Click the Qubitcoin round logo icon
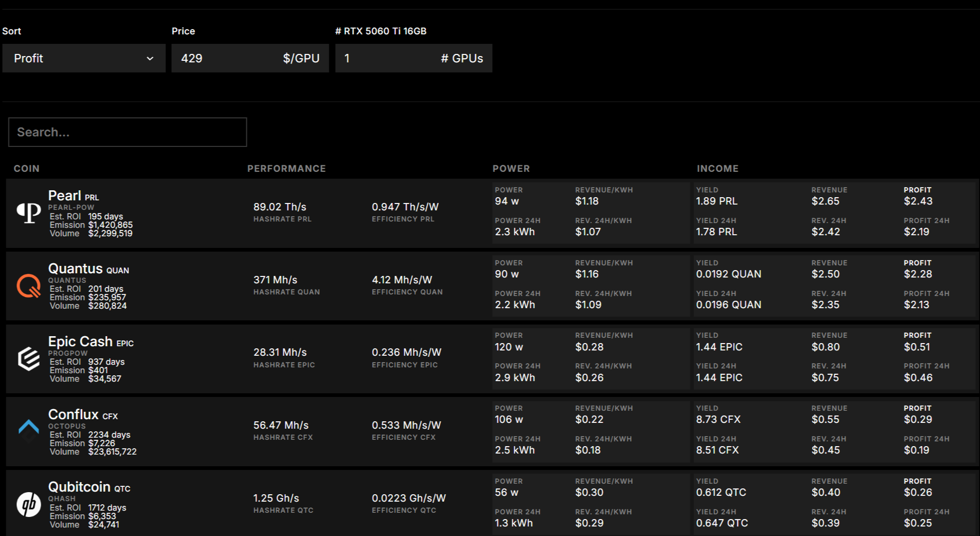980x536 pixels. 29,504
